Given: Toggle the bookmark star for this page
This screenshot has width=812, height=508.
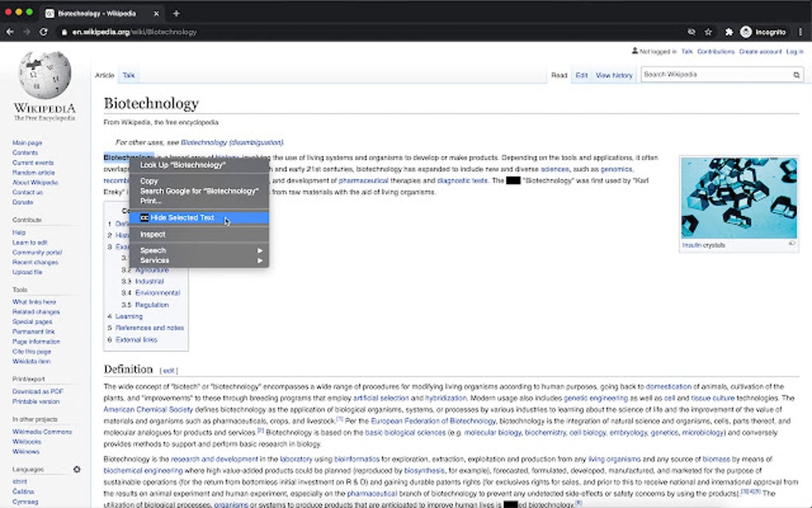Looking at the screenshot, I should (x=707, y=32).
